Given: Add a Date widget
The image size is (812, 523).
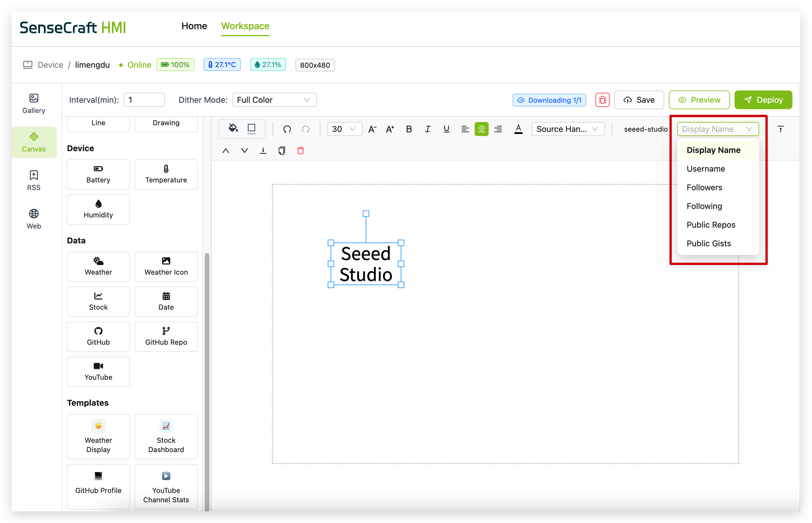Looking at the screenshot, I should [166, 301].
